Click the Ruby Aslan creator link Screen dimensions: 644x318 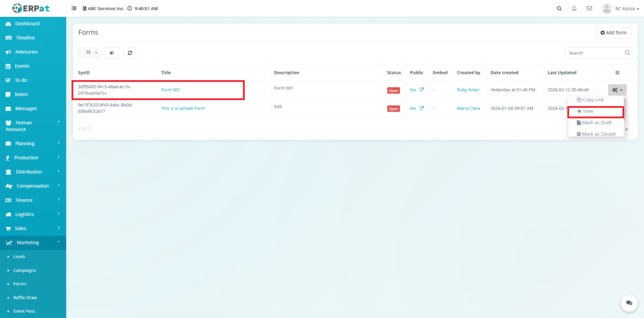pyautogui.click(x=468, y=90)
